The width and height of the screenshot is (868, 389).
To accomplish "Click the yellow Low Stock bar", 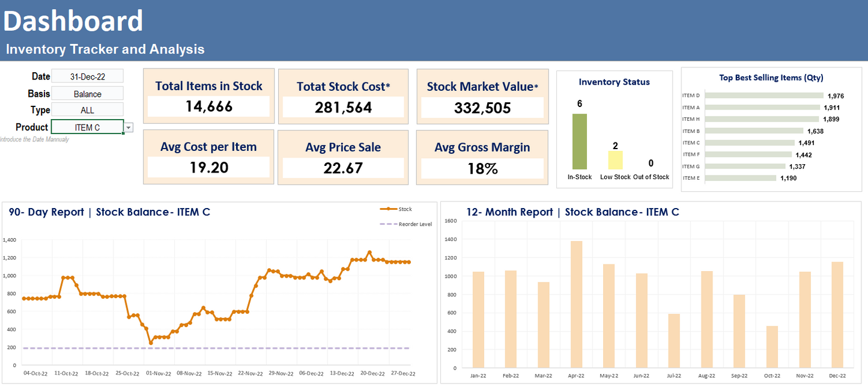I will point(615,160).
